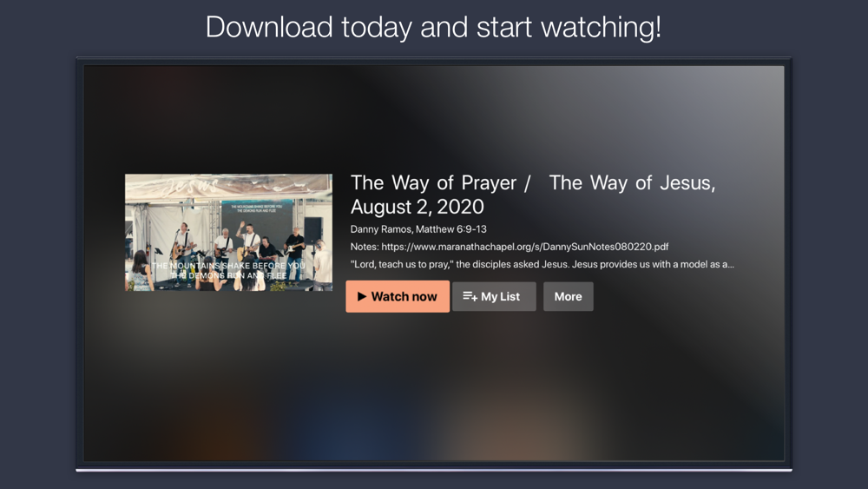Select the worship band video thumbnail

(228, 233)
